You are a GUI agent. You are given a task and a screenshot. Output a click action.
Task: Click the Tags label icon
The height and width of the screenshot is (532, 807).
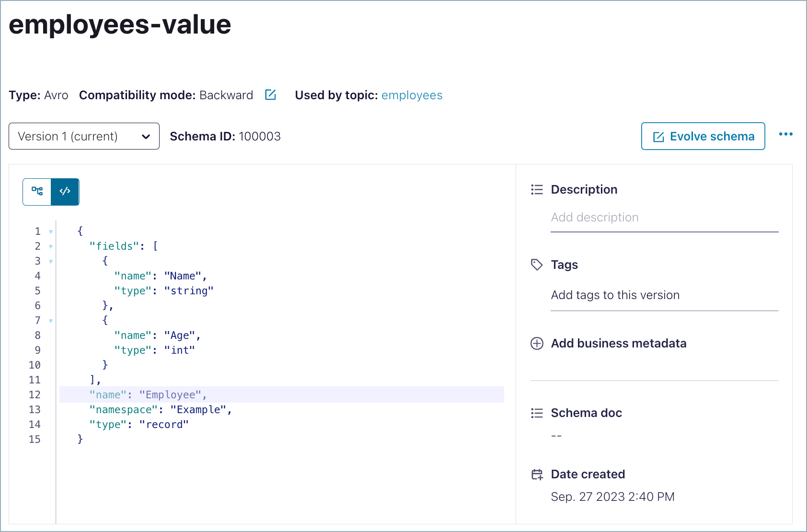tap(537, 265)
